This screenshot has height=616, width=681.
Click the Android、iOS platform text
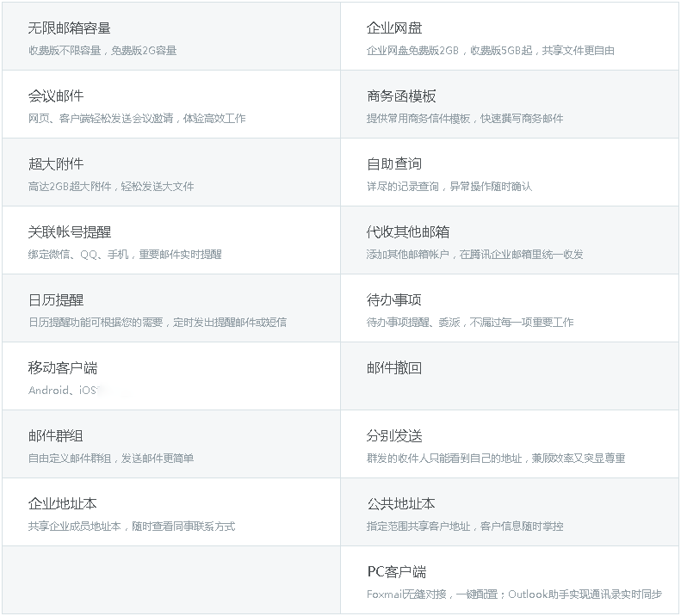tap(63, 391)
